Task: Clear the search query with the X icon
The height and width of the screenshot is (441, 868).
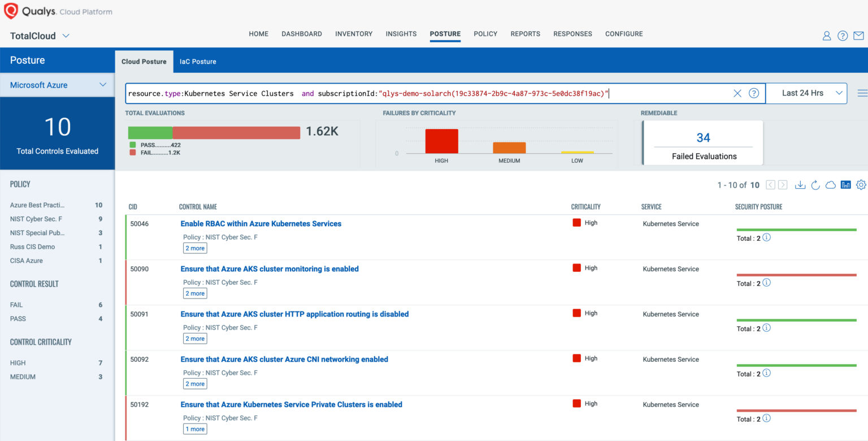Action: coord(737,93)
